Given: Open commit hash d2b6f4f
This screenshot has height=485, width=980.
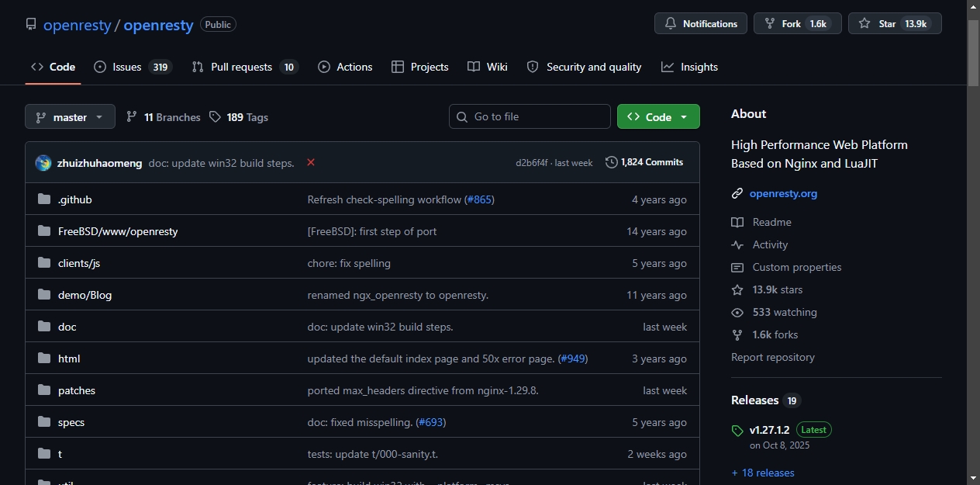Looking at the screenshot, I should (x=532, y=163).
